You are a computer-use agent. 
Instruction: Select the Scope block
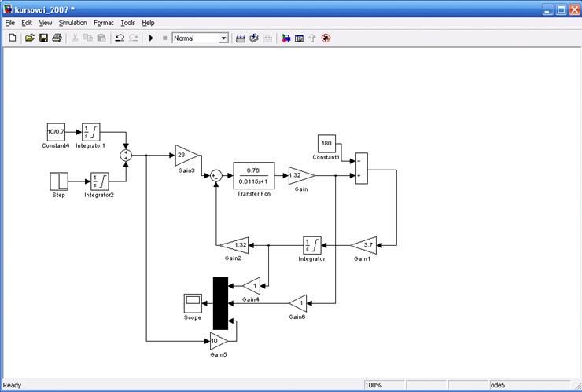(x=193, y=302)
